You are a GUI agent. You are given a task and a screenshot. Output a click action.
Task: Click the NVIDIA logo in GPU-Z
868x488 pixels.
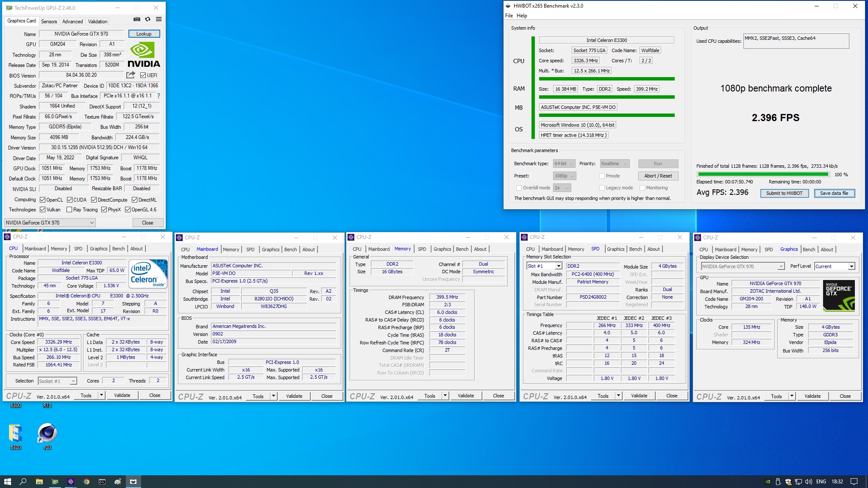click(x=144, y=55)
